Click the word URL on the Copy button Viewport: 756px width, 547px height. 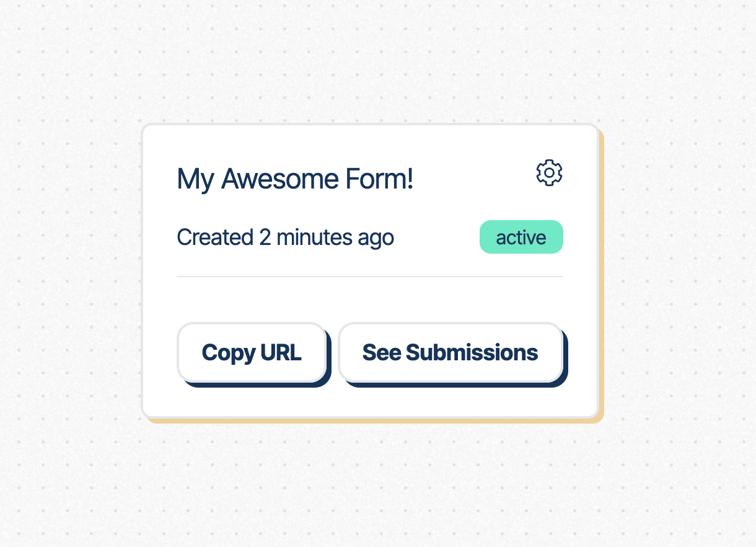click(x=281, y=352)
